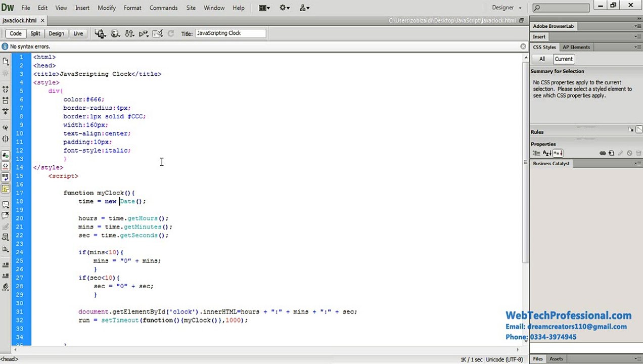
Task: Toggle word wrap in the coding toolbar
Action: [6, 177]
